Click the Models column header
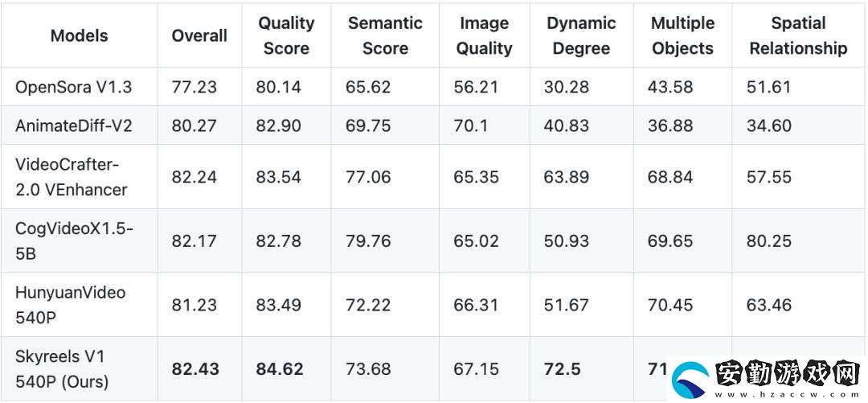The width and height of the screenshot is (868, 403). click(79, 36)
